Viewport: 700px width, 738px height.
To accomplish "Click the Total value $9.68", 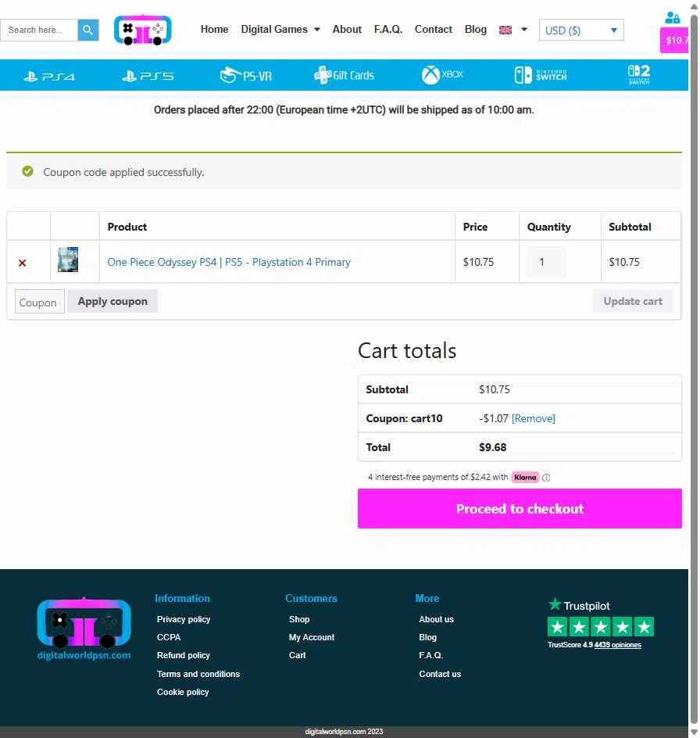I will point(492,448).
